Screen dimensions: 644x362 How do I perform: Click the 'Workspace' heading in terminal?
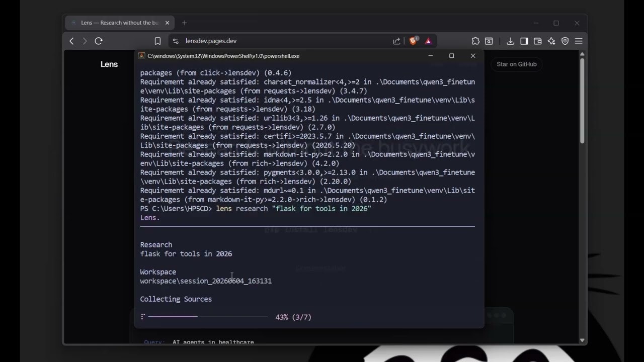click(158, 272)
